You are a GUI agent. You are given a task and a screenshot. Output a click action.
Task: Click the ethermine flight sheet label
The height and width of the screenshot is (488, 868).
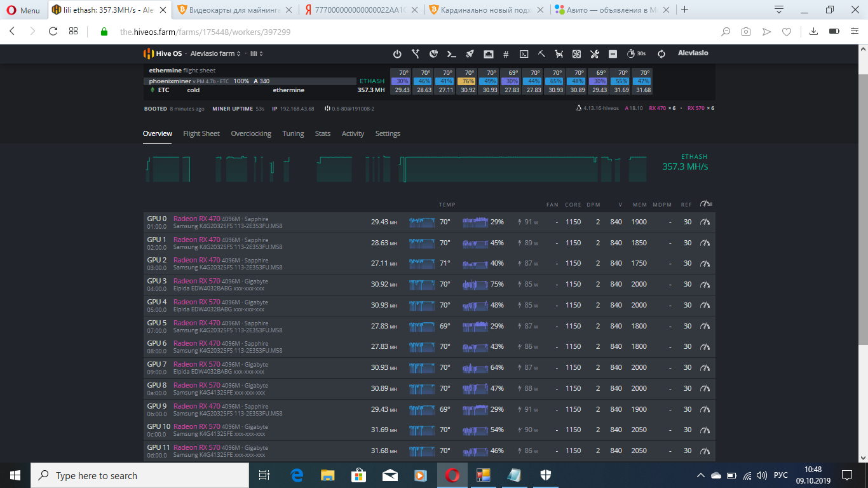tap(182, 71)
